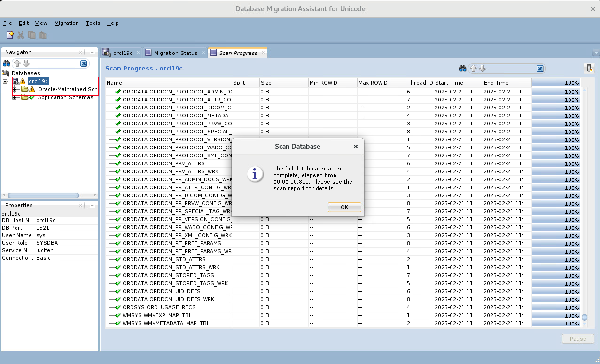600x364 pixels.
Task: Click the Paste clipboard toolbar icon
Action: pyautogui.click(x=43, y=35)
